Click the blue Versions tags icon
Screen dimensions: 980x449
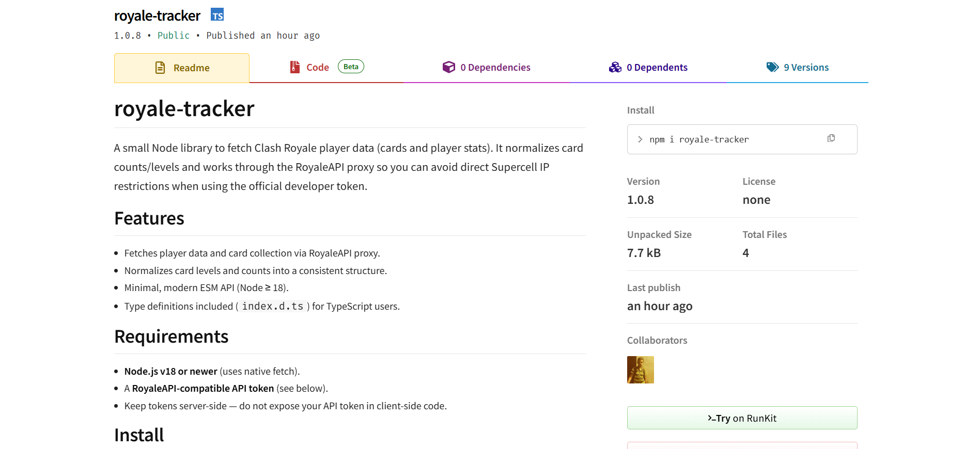[x=772, y=67]
